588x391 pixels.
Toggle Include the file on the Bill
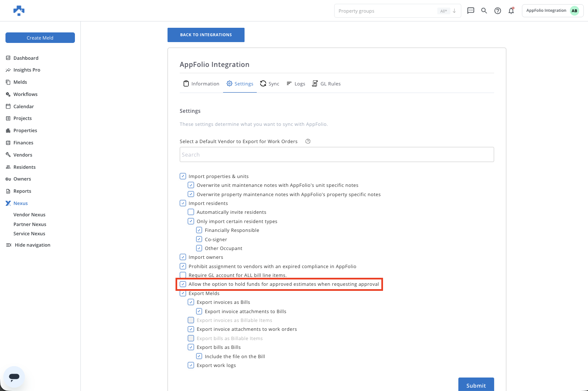pos(199,356)
